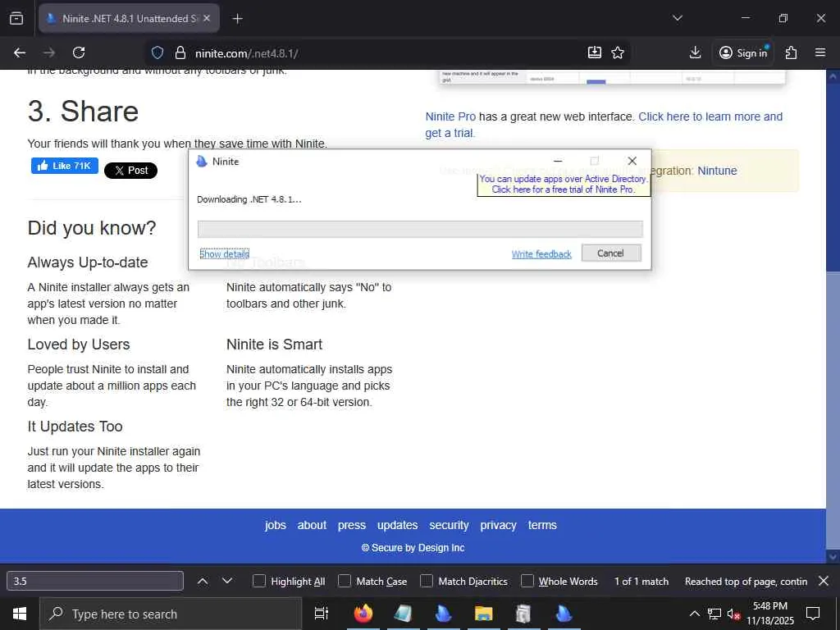
Task: Open the about footer link
Action: pos(312,526)
